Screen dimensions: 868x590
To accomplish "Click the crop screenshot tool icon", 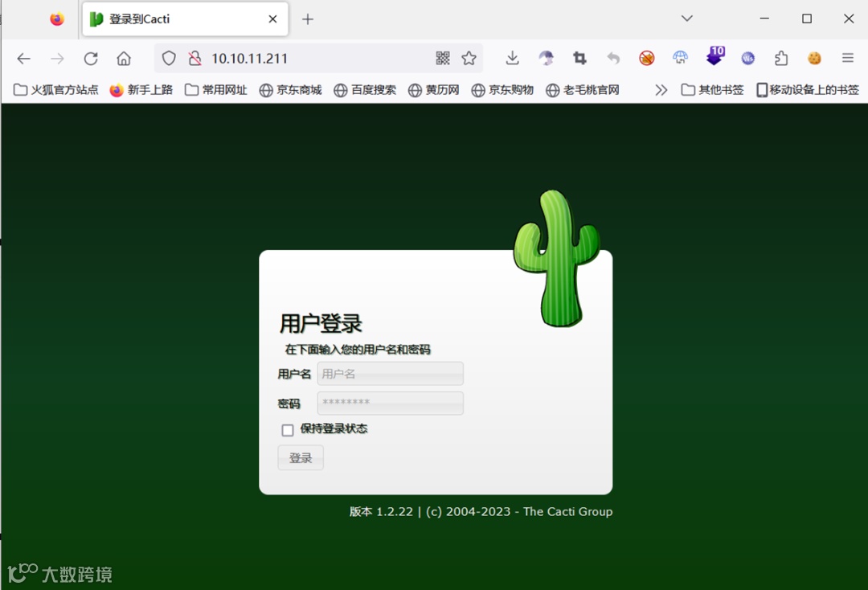I will [579, 58].
